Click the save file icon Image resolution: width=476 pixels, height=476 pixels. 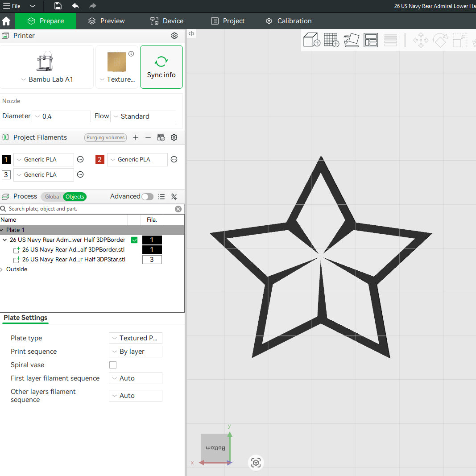pos(58,6)
